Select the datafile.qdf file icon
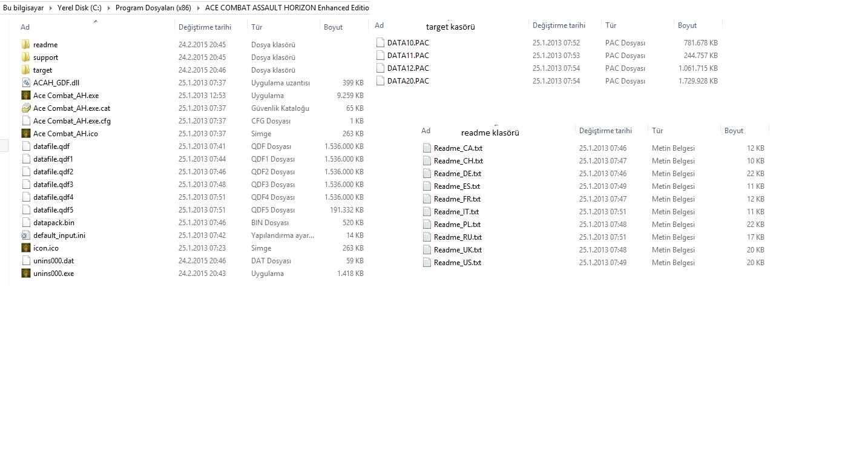Viewport: 868px width, 457px height. click(x=25, y=146)
